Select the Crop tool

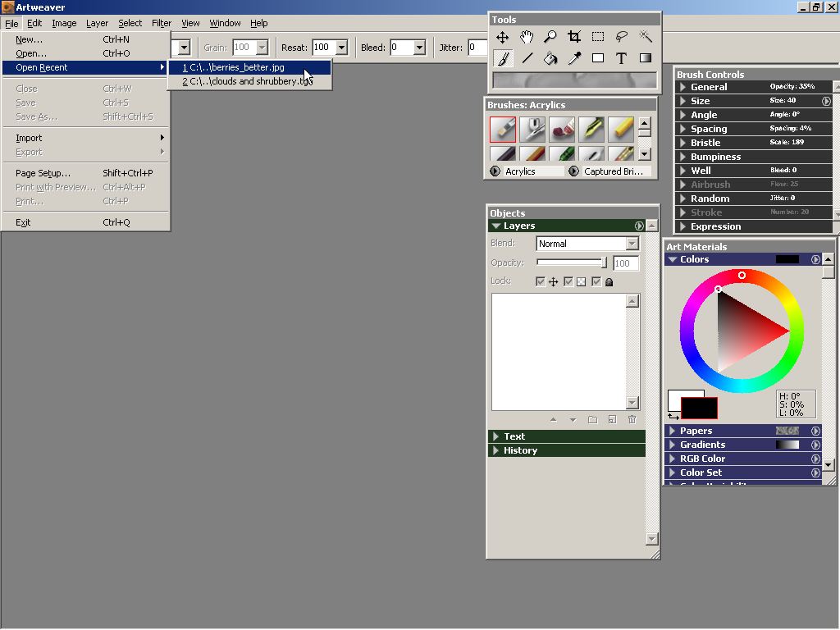click(x=573, y=37)
